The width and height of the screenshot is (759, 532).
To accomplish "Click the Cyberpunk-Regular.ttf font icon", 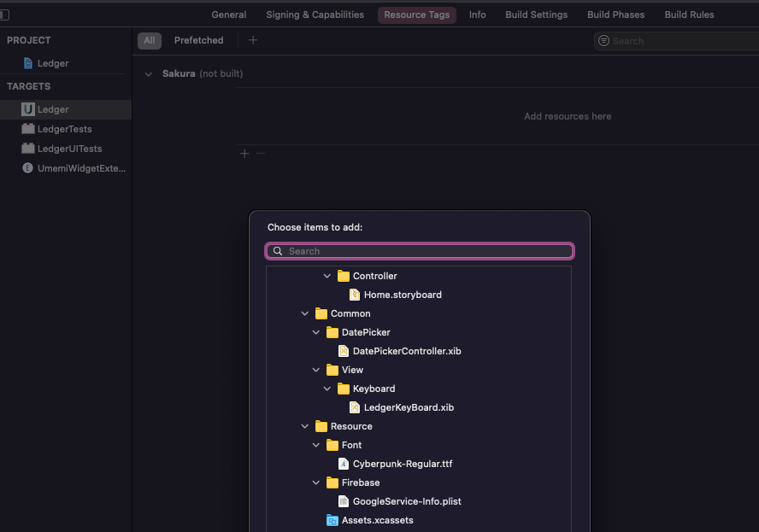I will pyautogui.click(x=344, y=464).
